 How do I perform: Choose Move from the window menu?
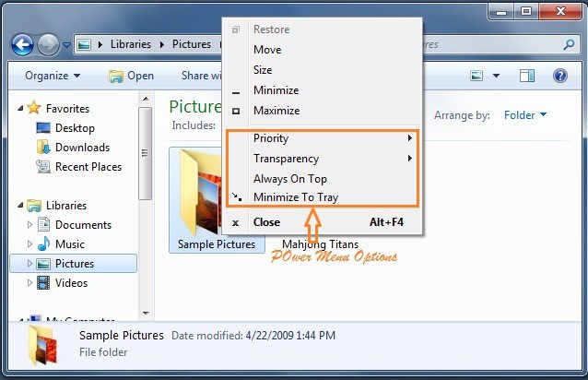click(x=322, y=50)
